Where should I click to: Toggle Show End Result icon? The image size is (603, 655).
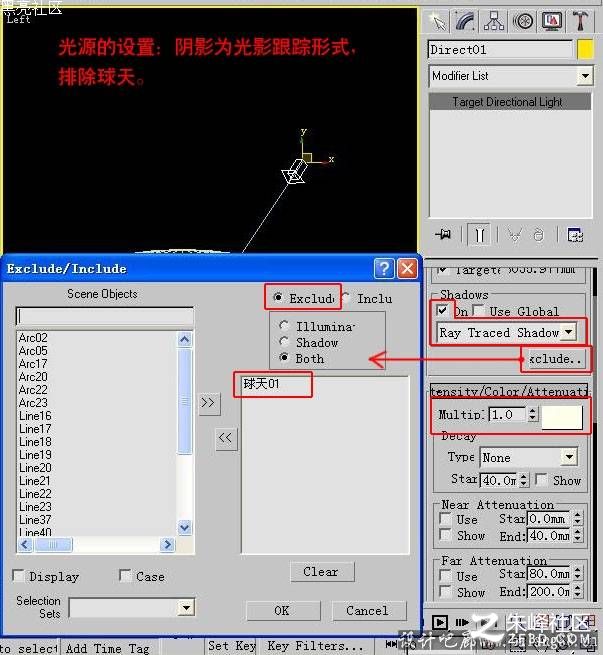(x=479, y=235)
